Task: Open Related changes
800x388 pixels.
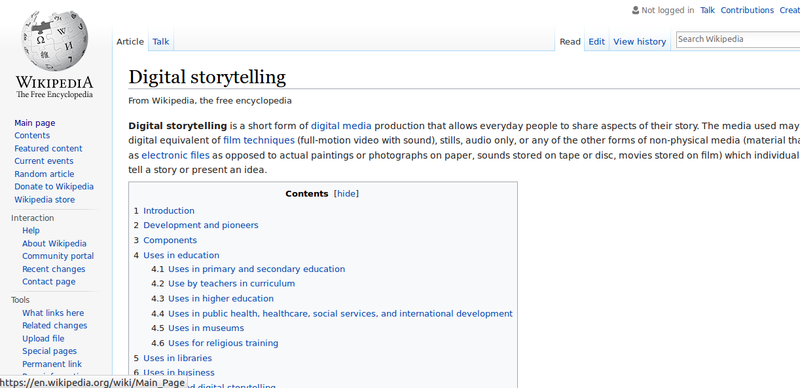Action: coord(55,326)
